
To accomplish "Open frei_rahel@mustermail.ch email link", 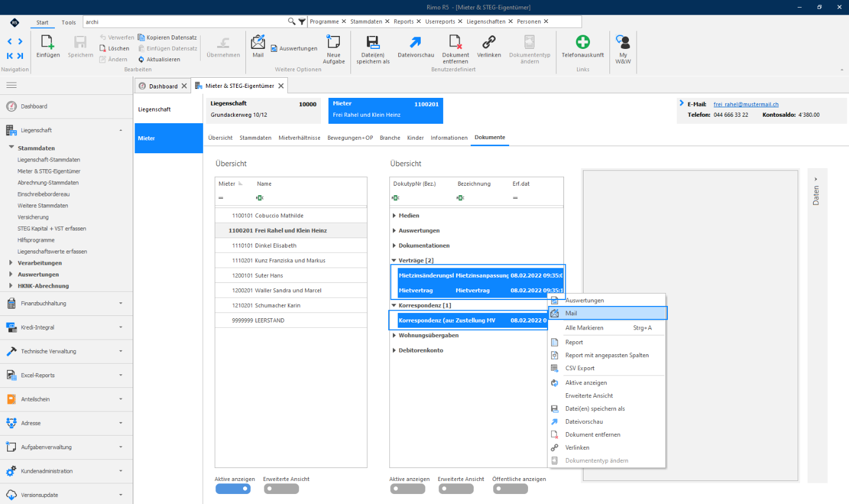I will coord(746,104).
